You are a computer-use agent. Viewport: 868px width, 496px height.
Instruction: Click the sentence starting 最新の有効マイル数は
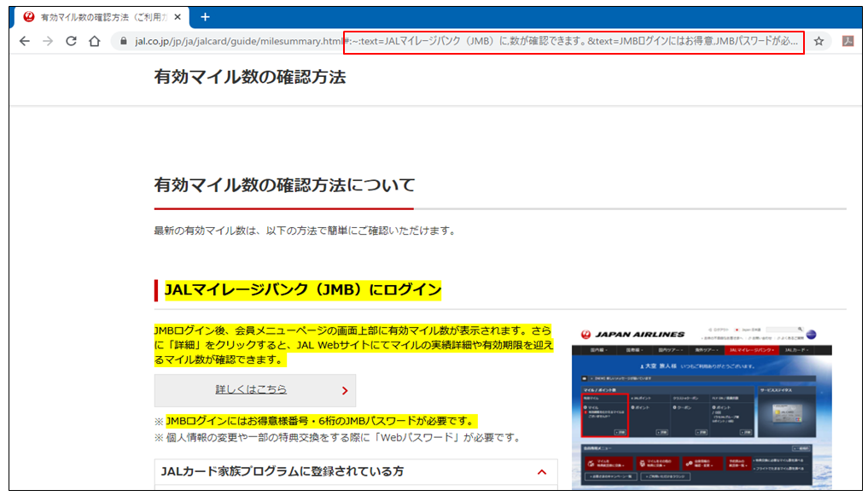pos(305,230)
